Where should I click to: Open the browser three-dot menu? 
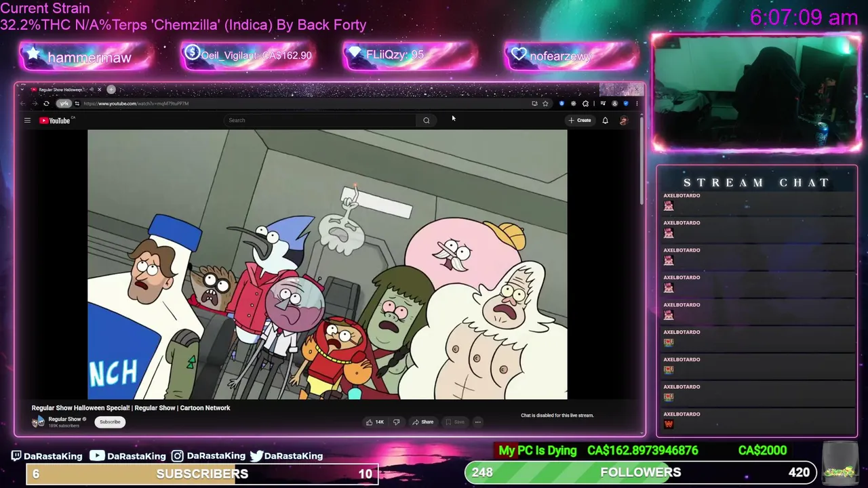(x=637, y=104)
